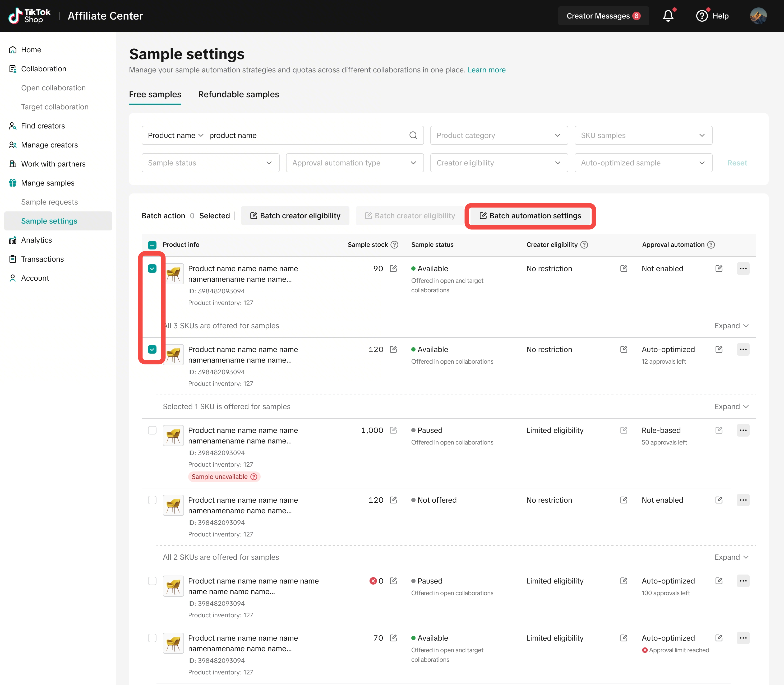Image resolution: width=784 pixels, height=685 pixels.
Task: Expand the 'All 3 SKUs are offered' row
Action: [731, 326]
